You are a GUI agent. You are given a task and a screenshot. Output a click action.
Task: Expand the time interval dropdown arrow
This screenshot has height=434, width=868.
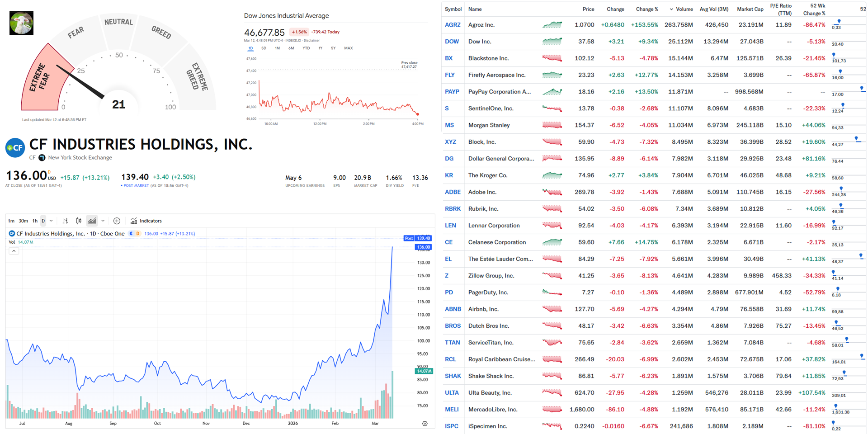pyautogui.click(x=51, y=221)
